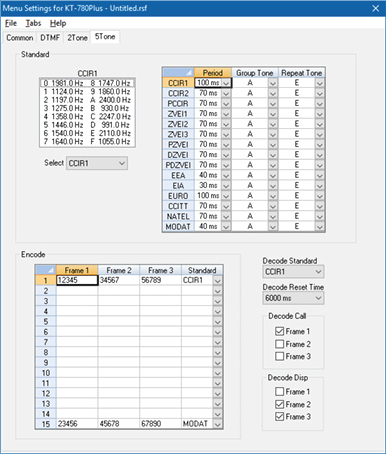
Task: Click tone entry A 2400.0 Hz
Action: [110, 100]
